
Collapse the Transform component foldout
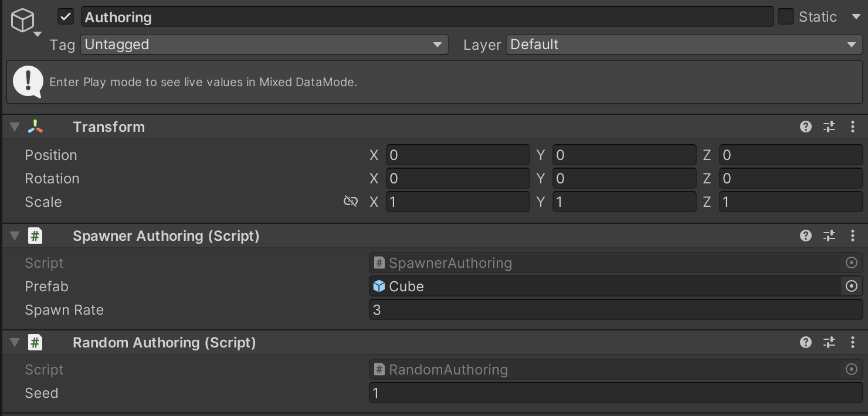(15, 127)
